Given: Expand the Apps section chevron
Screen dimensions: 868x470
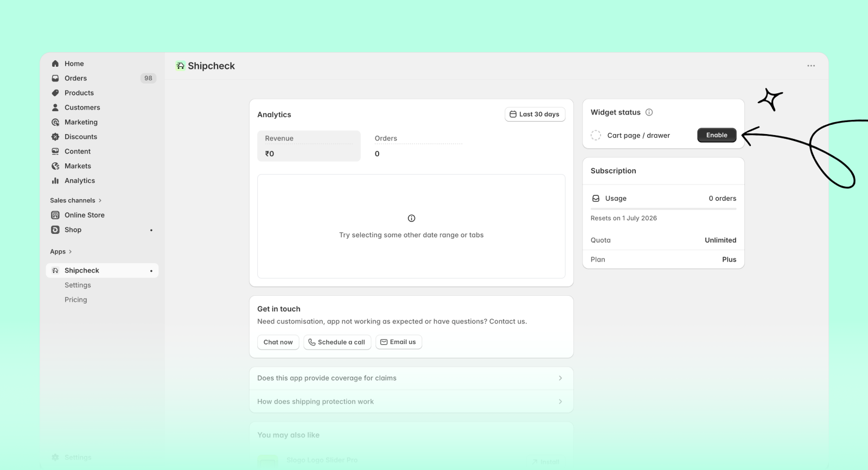Looking at the screenshot, I should [x=70, y=251].
